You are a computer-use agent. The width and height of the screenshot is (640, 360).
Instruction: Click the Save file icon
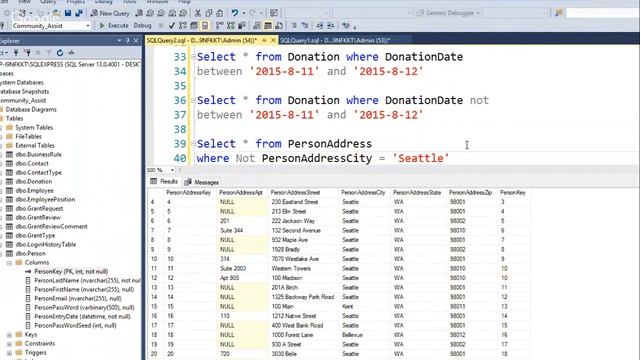tap(68, 13)
